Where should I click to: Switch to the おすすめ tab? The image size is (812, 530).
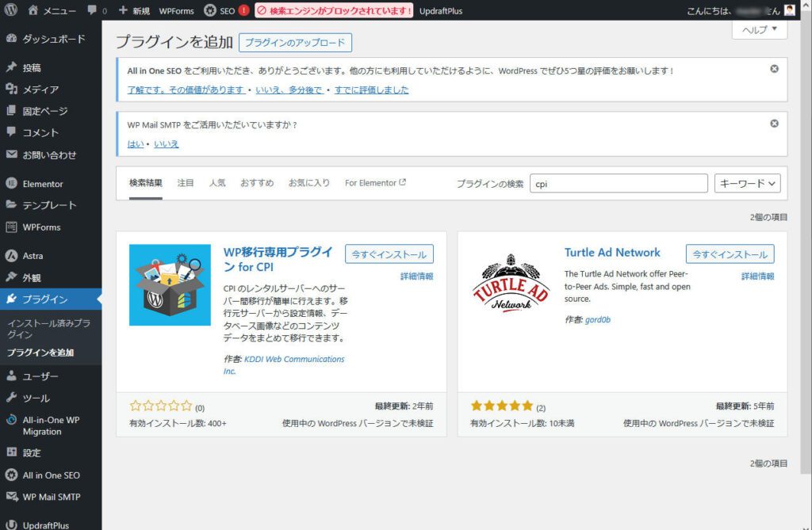coord(257,183)
